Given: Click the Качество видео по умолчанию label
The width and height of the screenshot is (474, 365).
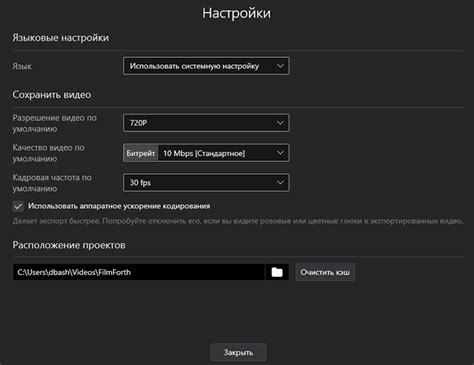Looking at the screenshot, I should [49, 153].
